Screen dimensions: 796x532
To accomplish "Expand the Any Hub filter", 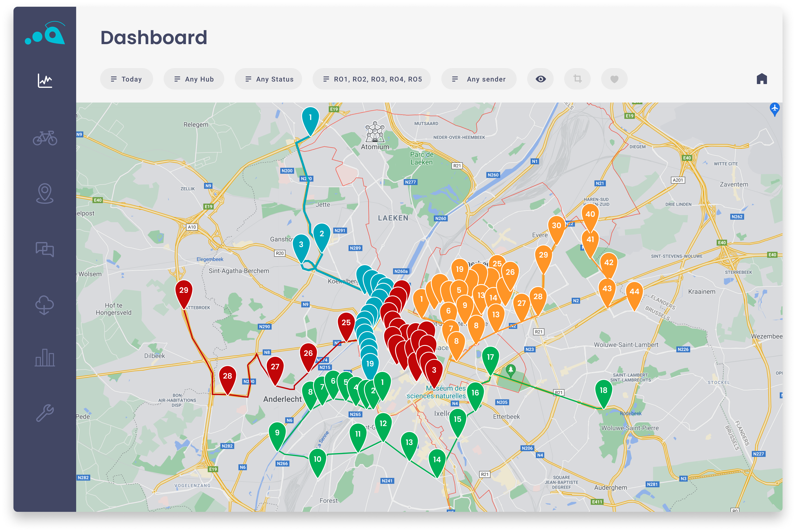I will 194,79.
